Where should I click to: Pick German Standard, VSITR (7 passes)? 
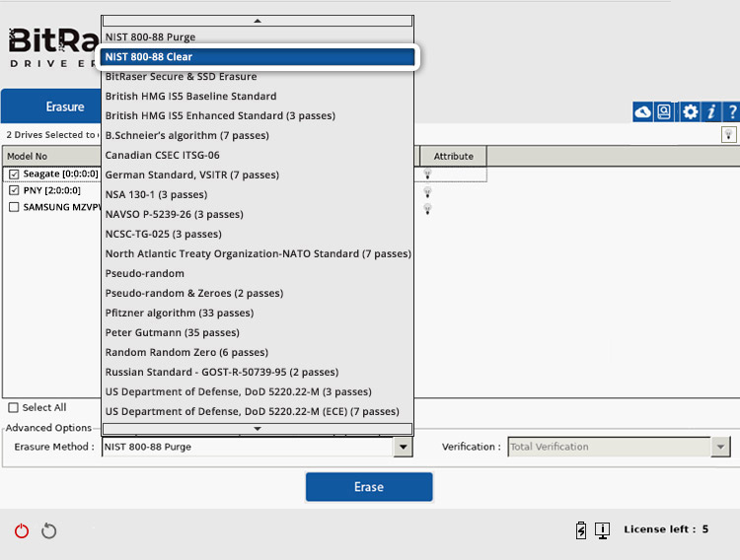coord(258,175)
